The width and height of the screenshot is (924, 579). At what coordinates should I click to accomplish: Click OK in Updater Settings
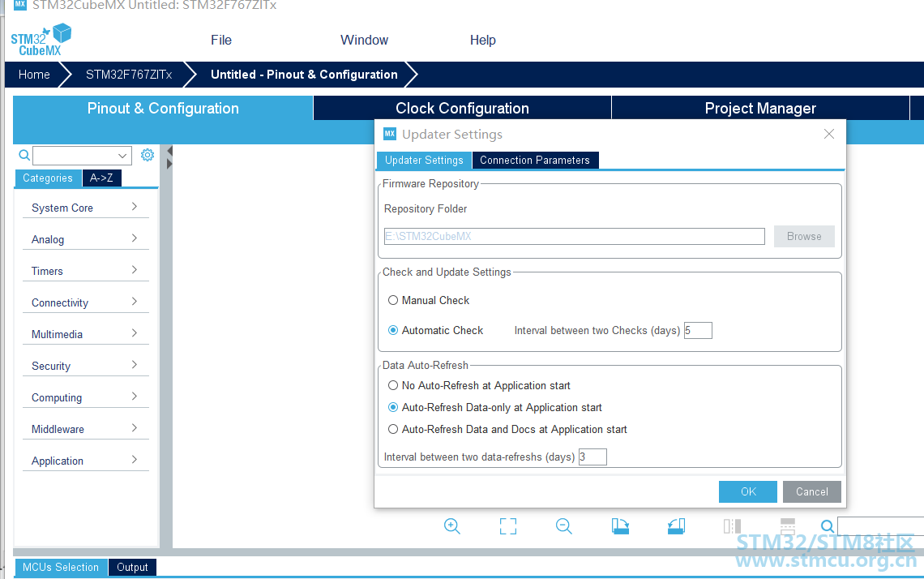point(748,491)
